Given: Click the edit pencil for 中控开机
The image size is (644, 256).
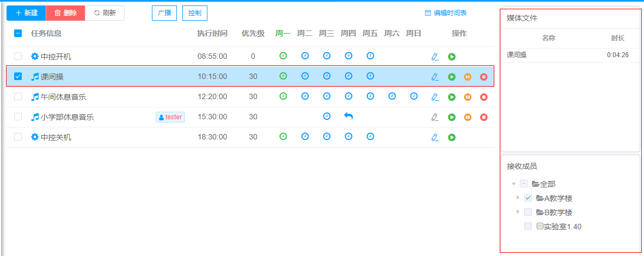Looking at the screenshot, I should 434,57.
